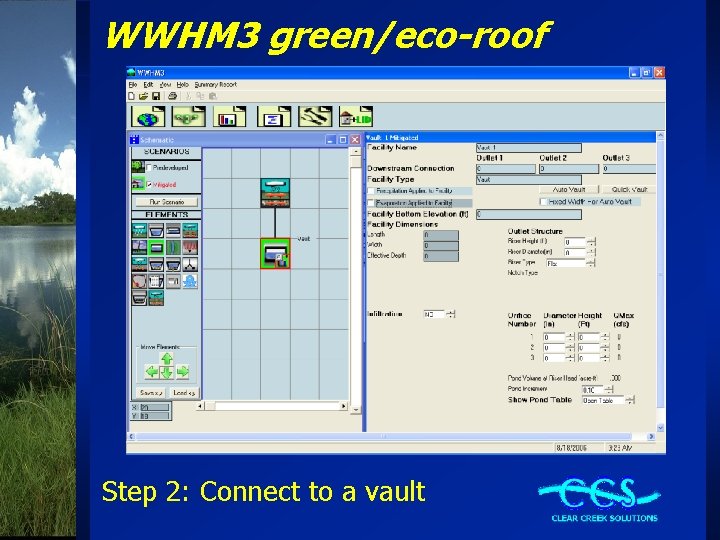Enable Precipitation Applied to Facility
Screen dimensions: 720x540
tap(371, 191)
